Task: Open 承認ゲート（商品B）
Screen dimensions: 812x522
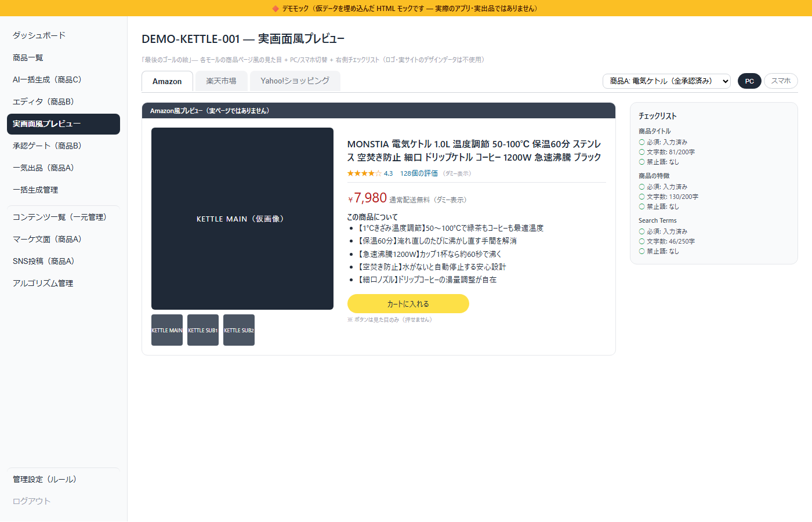Action: pos(63,146)
